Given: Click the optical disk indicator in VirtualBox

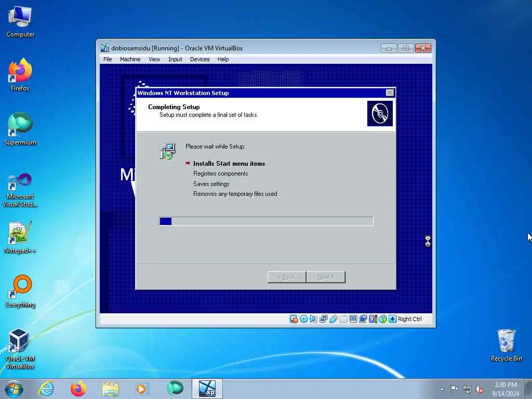Looking at the screenshot, I should [x=303, y=319].
